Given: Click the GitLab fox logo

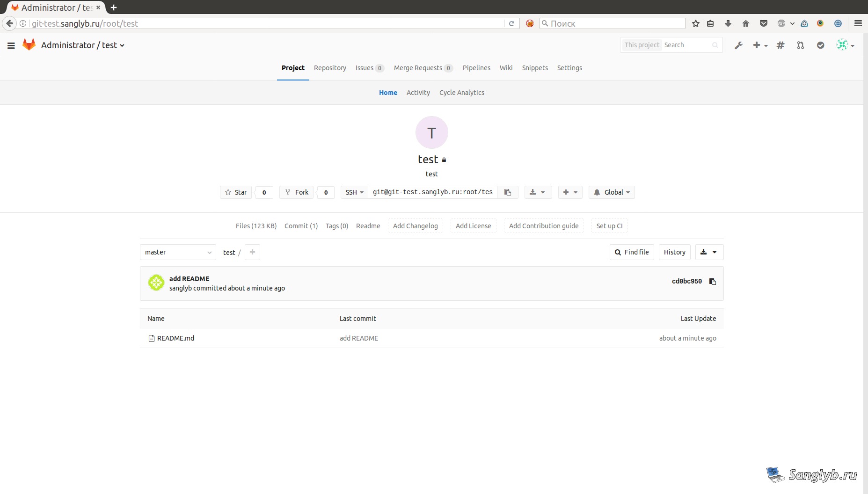Looking at the screenshot, I should 29,45.
